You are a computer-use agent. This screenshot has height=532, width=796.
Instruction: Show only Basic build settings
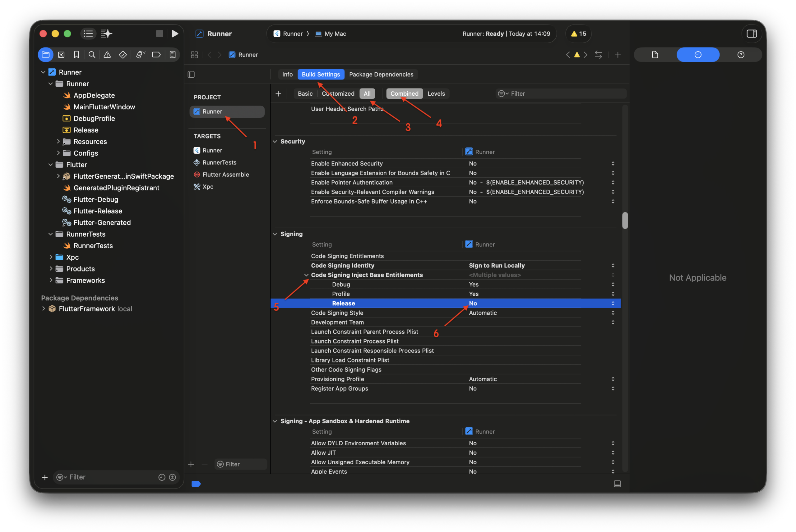coord(305,94)
